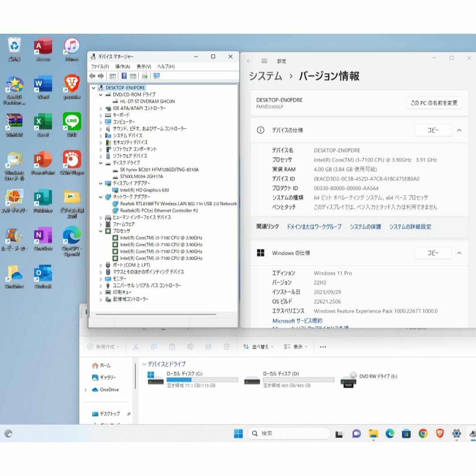
Task: Expand the キーボード device node
Action: coord(100,115)
